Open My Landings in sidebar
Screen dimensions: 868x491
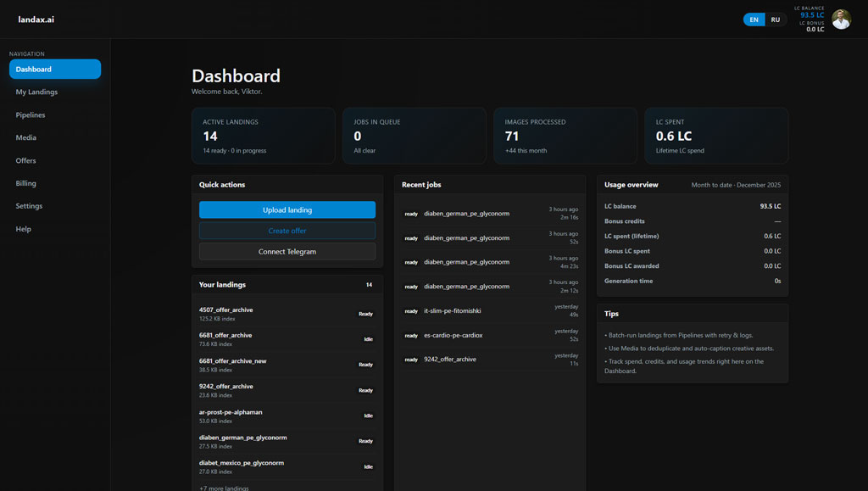click(36, 92)
